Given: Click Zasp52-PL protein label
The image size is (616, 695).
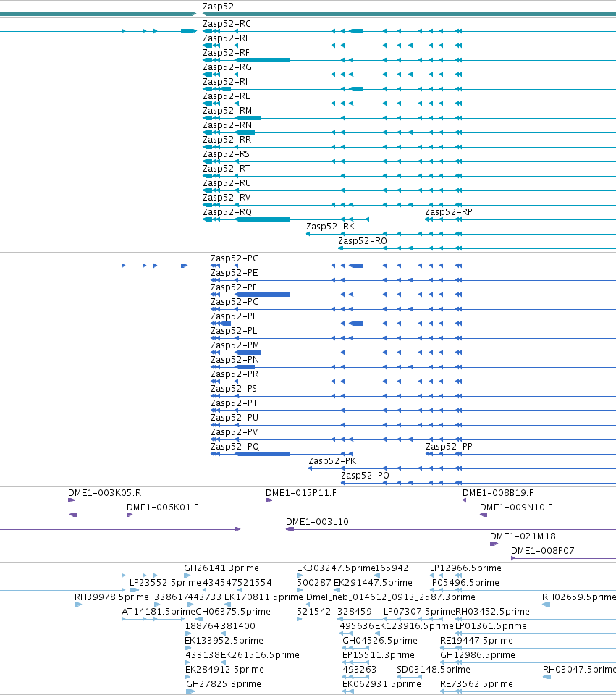Looking at the screenshot, I should (234, 331).
